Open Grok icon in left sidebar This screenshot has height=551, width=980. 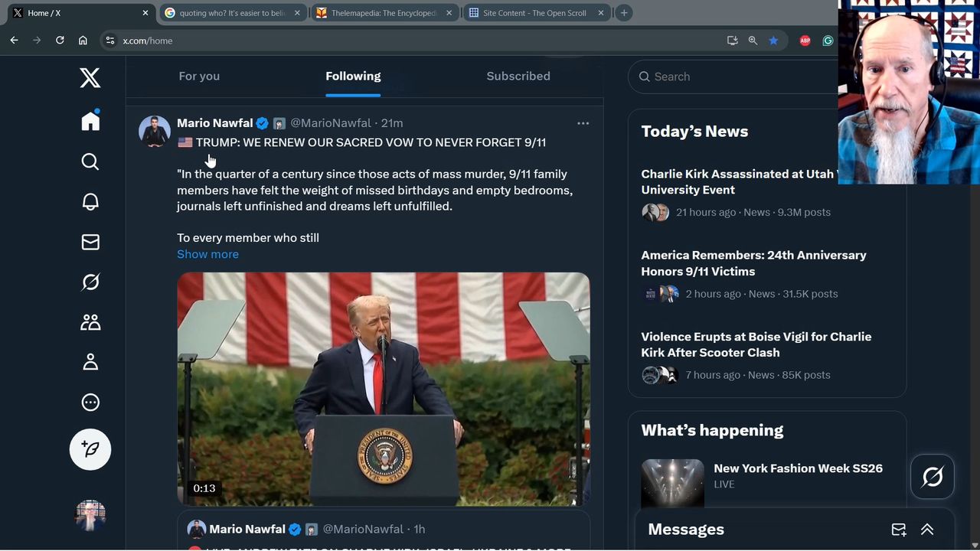90,282
